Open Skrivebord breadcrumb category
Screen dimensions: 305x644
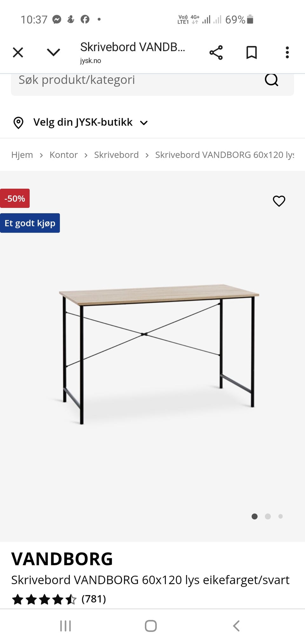click(116, 155)
